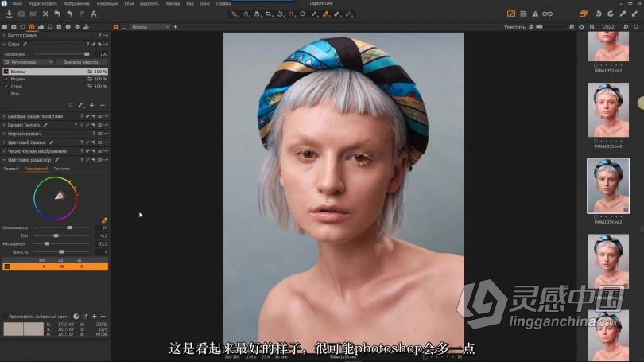The width and height of the screenshot is (644, 362).
Task: Open the Редактировать menu
Action: tap(43, 3)
